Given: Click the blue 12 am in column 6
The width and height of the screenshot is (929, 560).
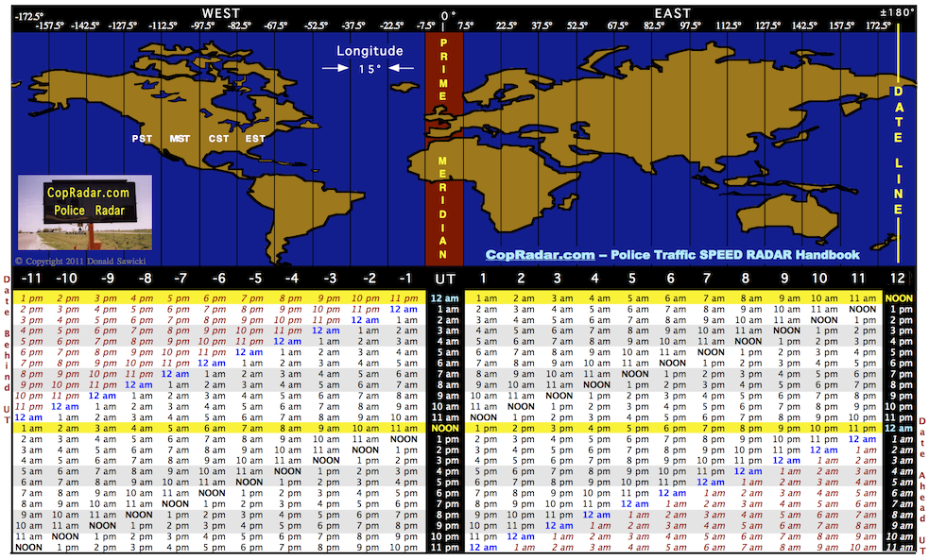Looking at the screenshot, I should click(x=673, y=493).
